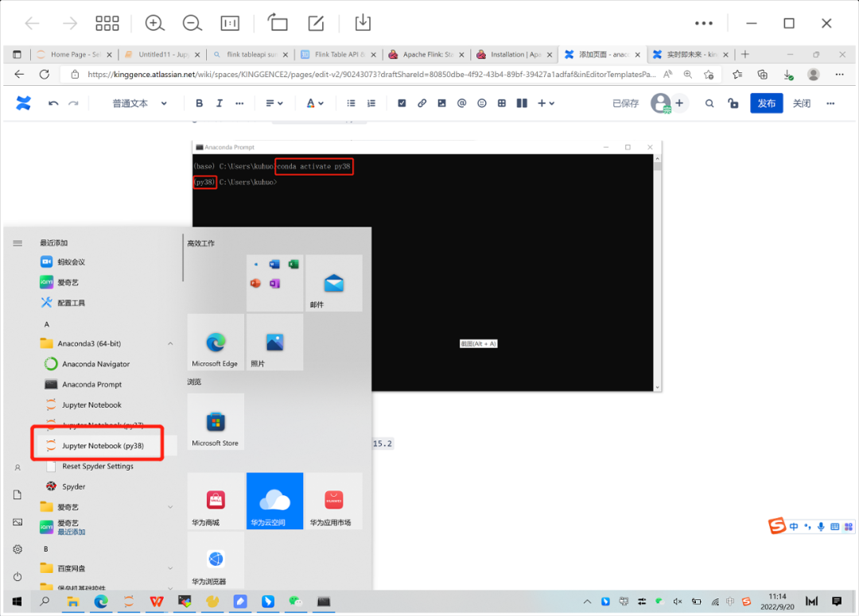This screenshot has width=859, height=616.
Task: Insert a column layout
Action: pyautogui.click(x=522, y=103)
